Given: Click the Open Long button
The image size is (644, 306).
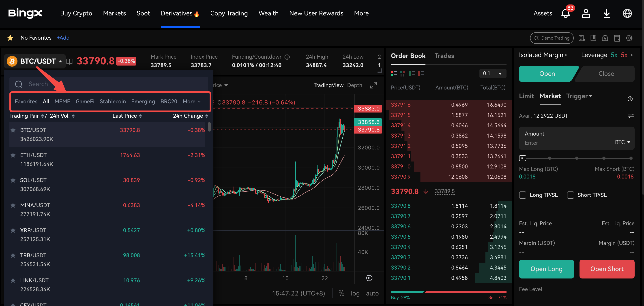Looking at the screenshot, I should [x=546, y=269].
